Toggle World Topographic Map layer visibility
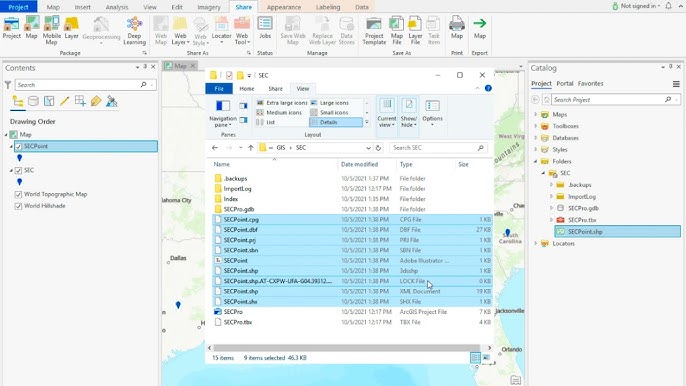This screenshot has height=386, width=686. pos(18,194)
